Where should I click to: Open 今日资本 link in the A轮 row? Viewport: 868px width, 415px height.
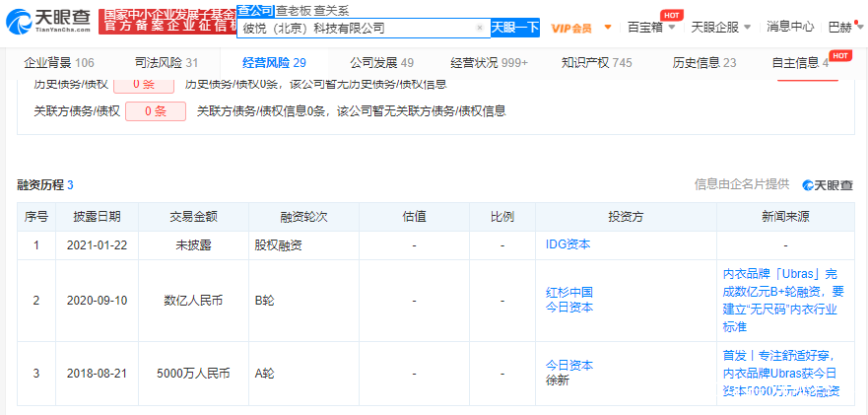pos(569,366)
